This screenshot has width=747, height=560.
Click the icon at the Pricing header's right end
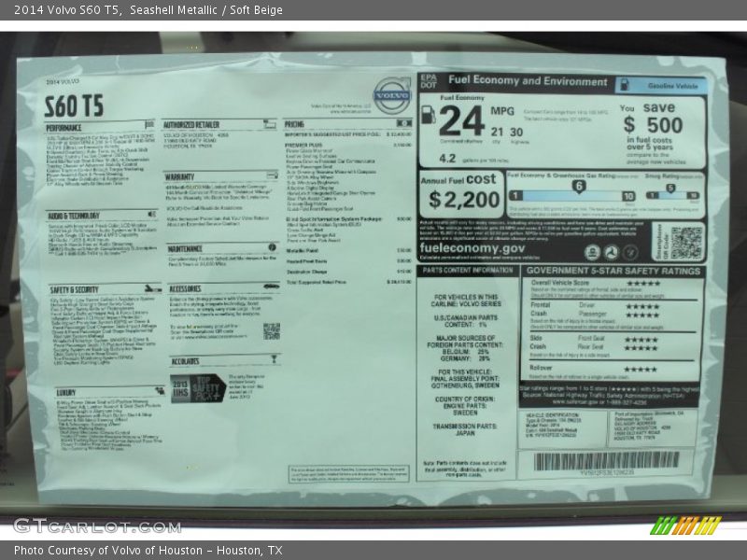pos(404,123)
